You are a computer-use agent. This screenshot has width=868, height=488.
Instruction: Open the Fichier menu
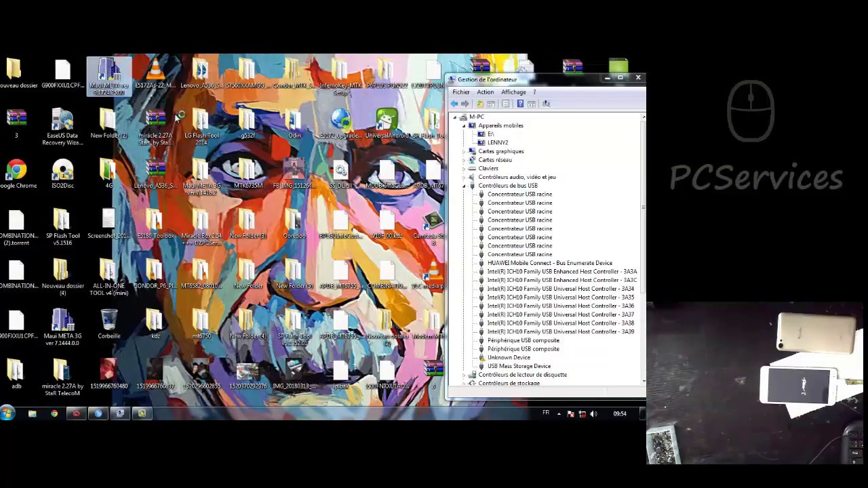[461, 92]
